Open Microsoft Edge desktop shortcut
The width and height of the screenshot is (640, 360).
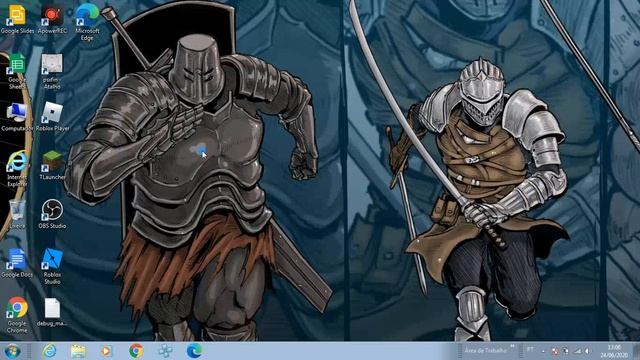87,22
